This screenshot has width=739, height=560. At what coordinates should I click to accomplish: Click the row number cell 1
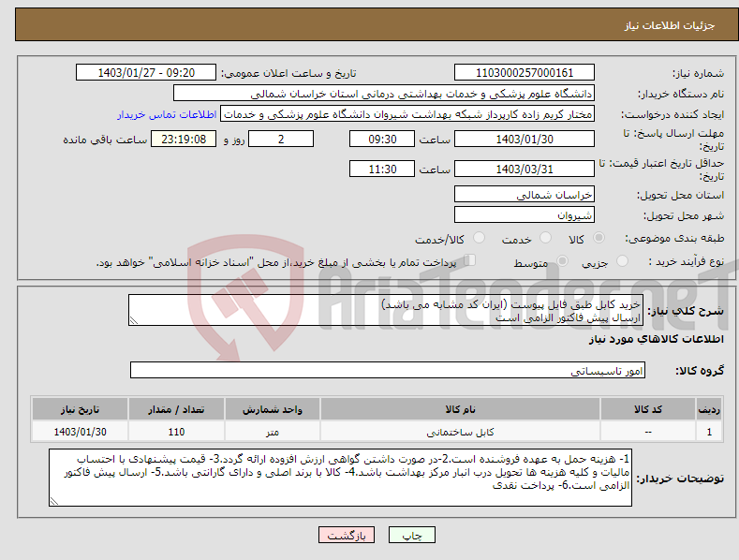click(709, 432)
